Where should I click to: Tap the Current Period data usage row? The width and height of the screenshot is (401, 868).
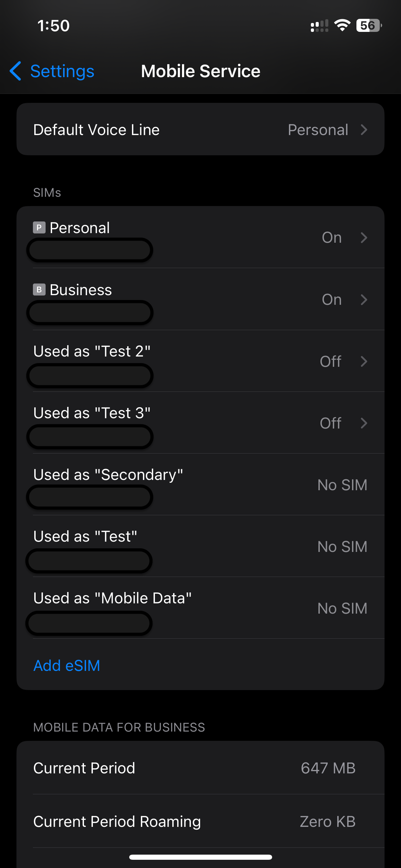(200, 768)
